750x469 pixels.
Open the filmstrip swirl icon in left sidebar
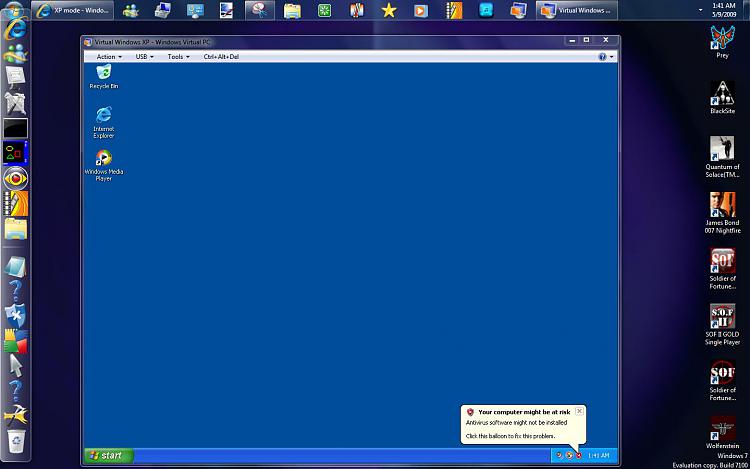[x=16, y=204]
